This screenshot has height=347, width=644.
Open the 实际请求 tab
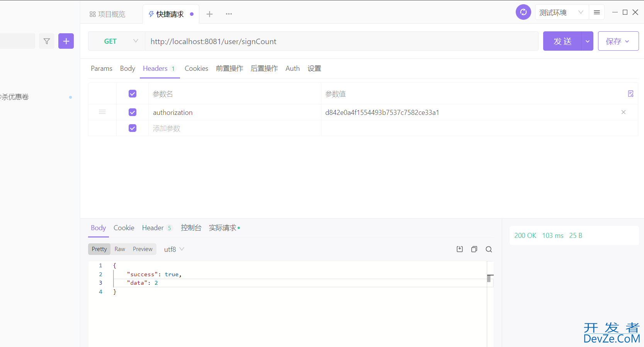pos(224,228)
